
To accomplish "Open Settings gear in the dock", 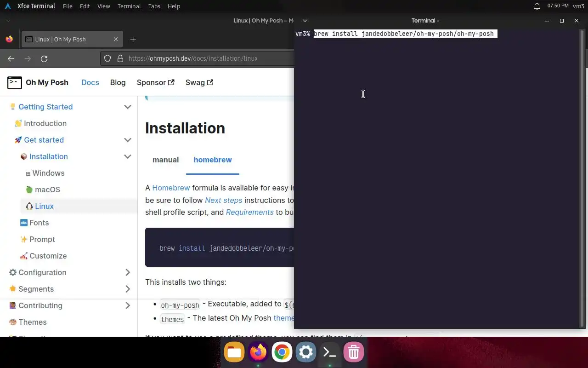I will pyautogui.click(x=306, y=352).
